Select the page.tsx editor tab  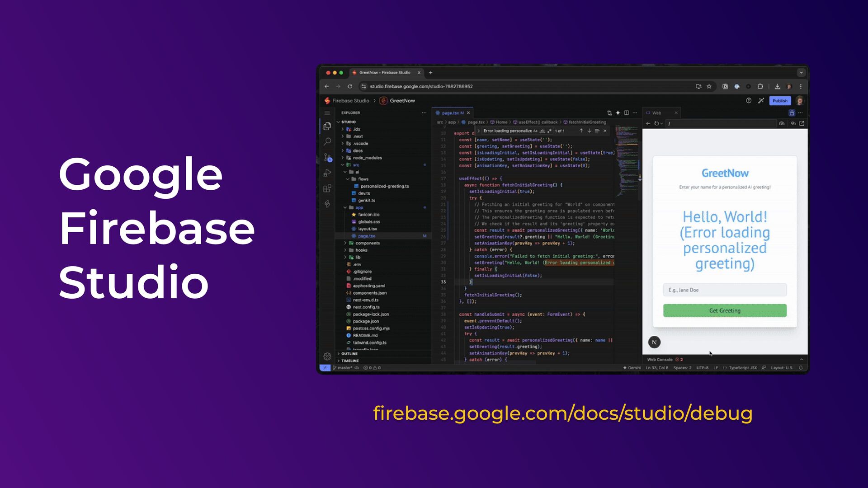[x=453, y=113]
